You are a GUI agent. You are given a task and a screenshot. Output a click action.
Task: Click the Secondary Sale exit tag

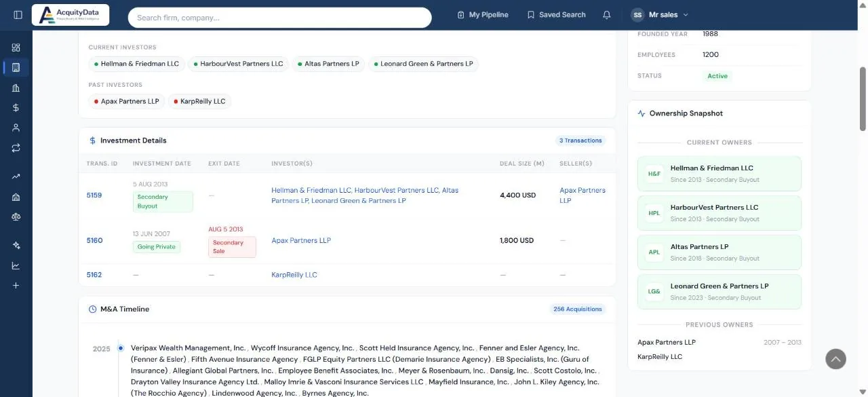click(232, 247)
